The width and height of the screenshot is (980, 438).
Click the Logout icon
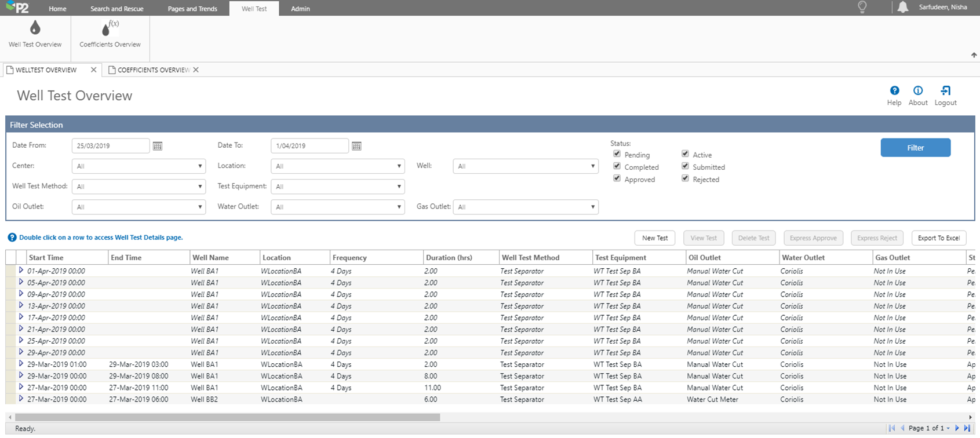(945, 91)
